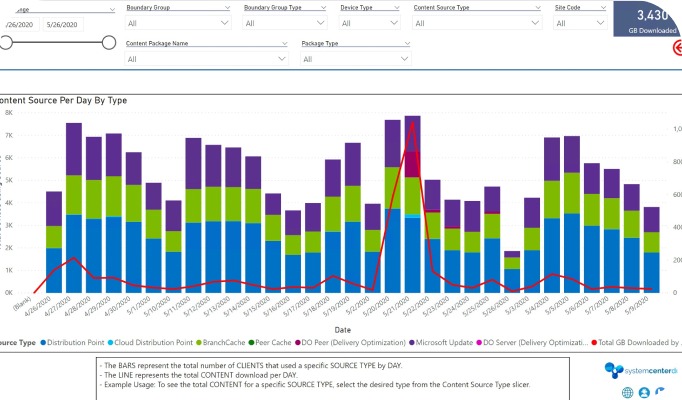Expand the Site Code header chevron
The image size is (682, 400).
tap(603, 8)
